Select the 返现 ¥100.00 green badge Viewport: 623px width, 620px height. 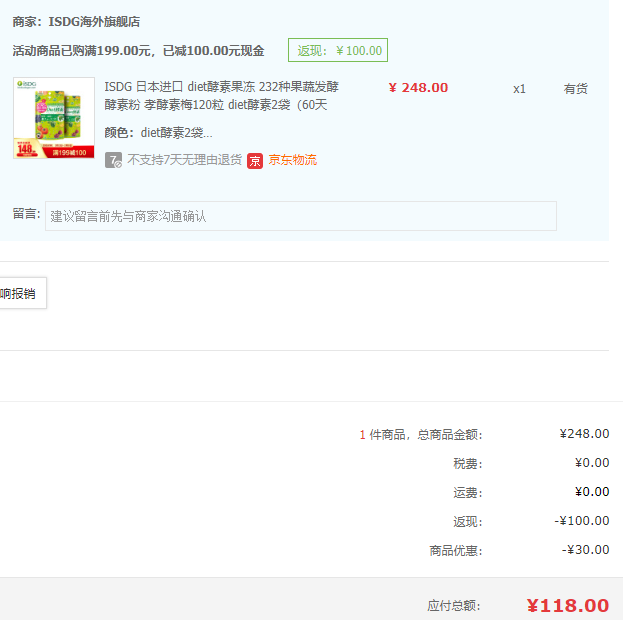338,50
